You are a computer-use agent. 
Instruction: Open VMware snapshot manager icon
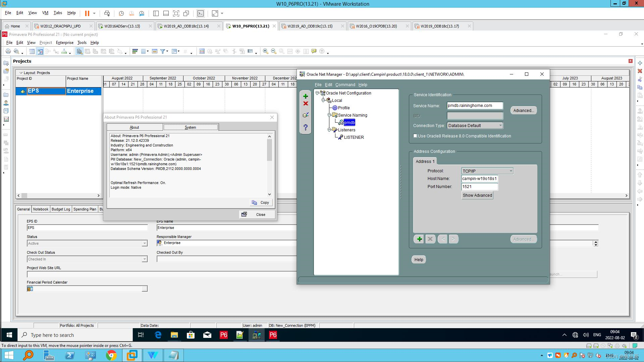click(x=142, y=13)
